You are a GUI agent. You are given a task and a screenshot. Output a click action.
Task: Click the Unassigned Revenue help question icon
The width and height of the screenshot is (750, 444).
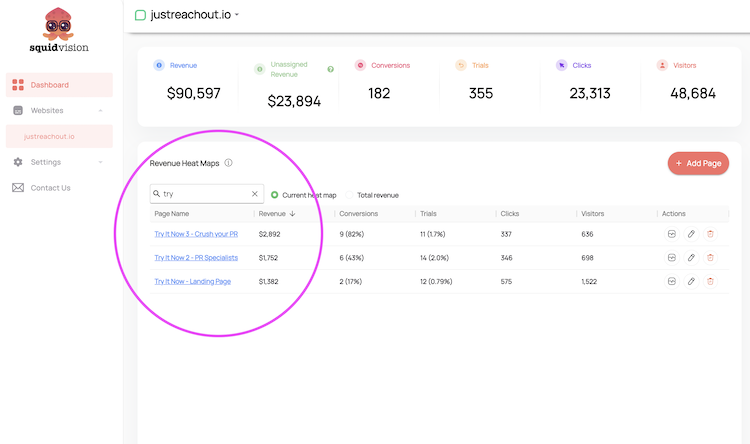click(331, 69)
